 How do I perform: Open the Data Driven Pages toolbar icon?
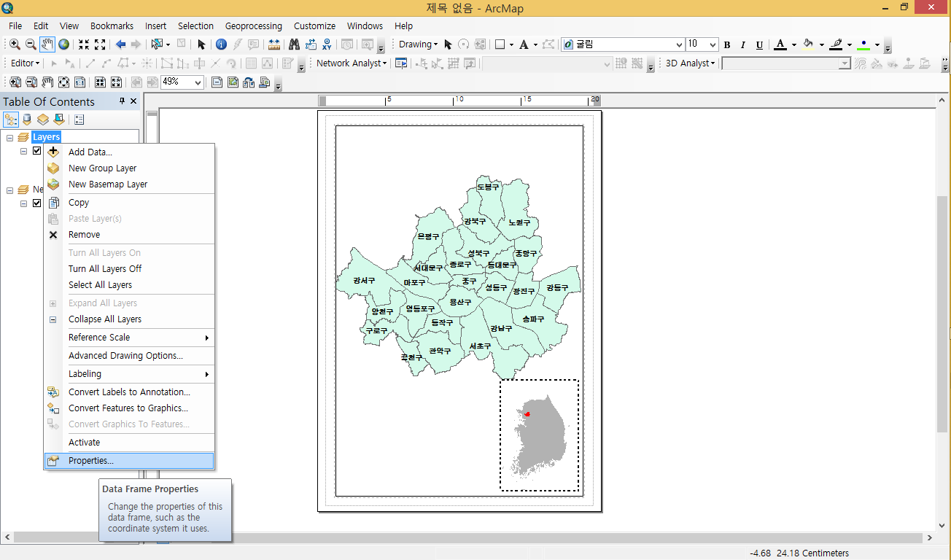click(265, 82)
